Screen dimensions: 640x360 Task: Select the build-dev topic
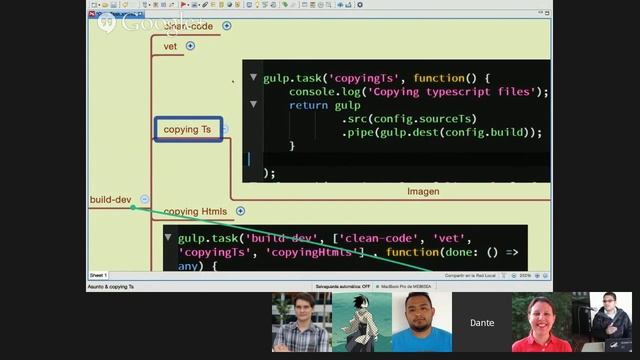tap(111, 200)
